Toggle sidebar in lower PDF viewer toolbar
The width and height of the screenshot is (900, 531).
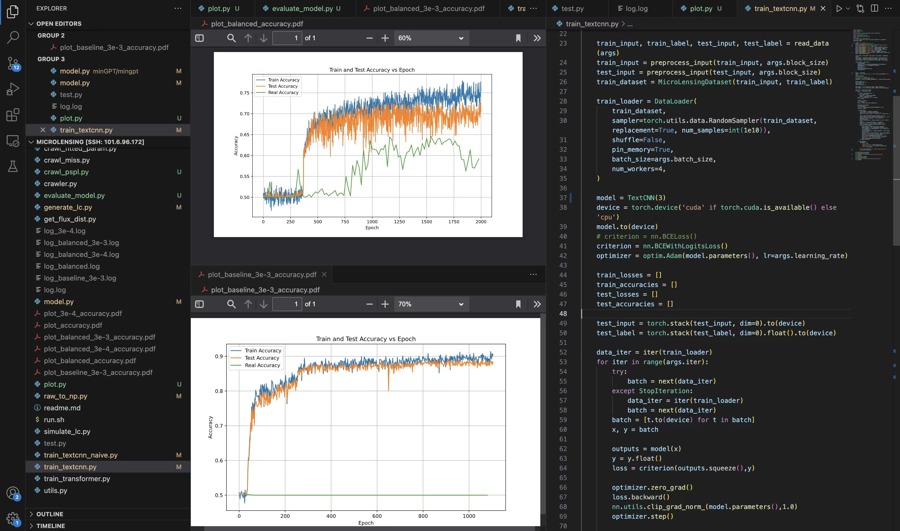pos(200,304)
